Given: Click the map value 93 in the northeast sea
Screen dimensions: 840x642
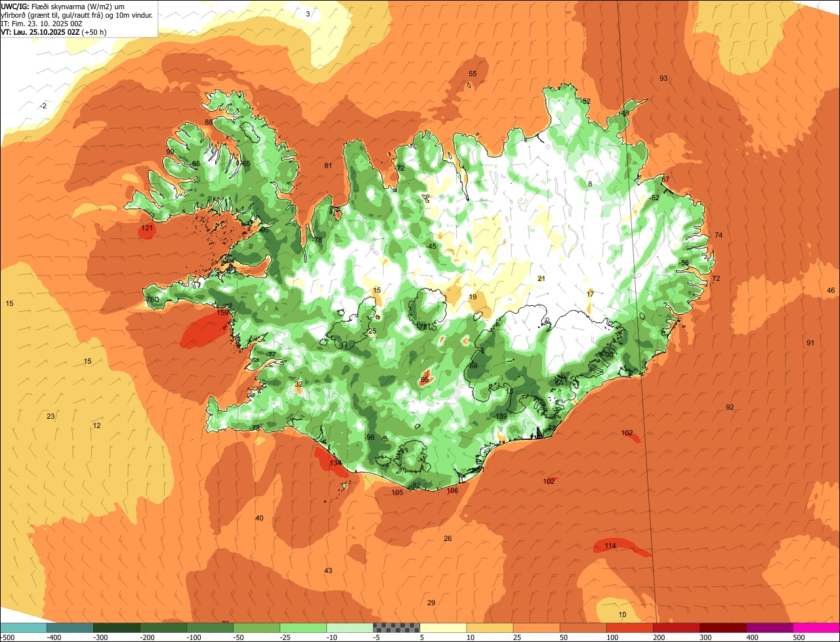Looking at the screenshot, I should click(663, 79).
